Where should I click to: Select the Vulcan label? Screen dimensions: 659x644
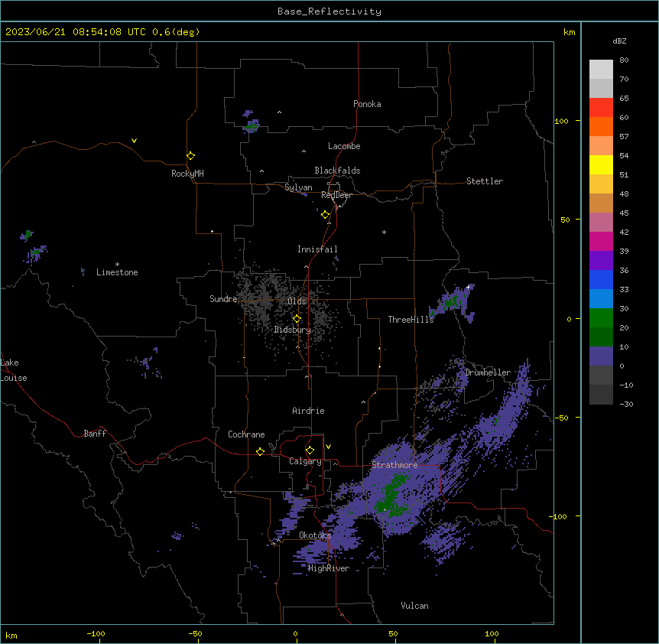pos(414,606)
